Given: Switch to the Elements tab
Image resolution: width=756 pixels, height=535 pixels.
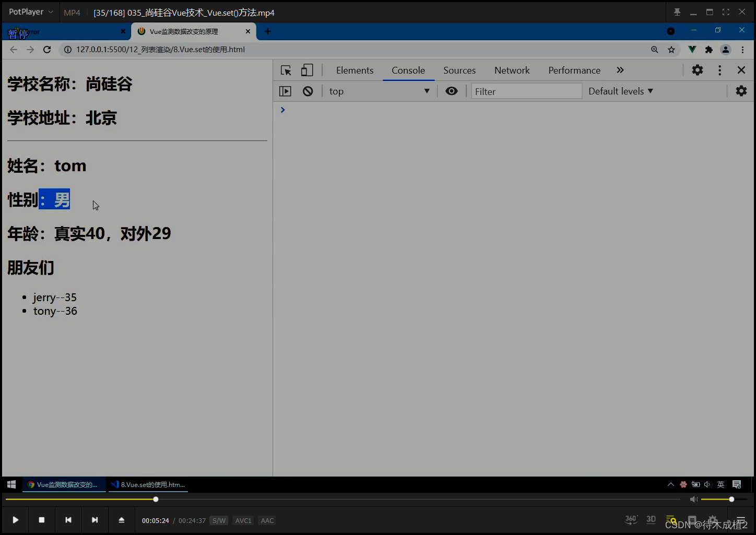Looking at the screenshot, I should tap(355, 70).
